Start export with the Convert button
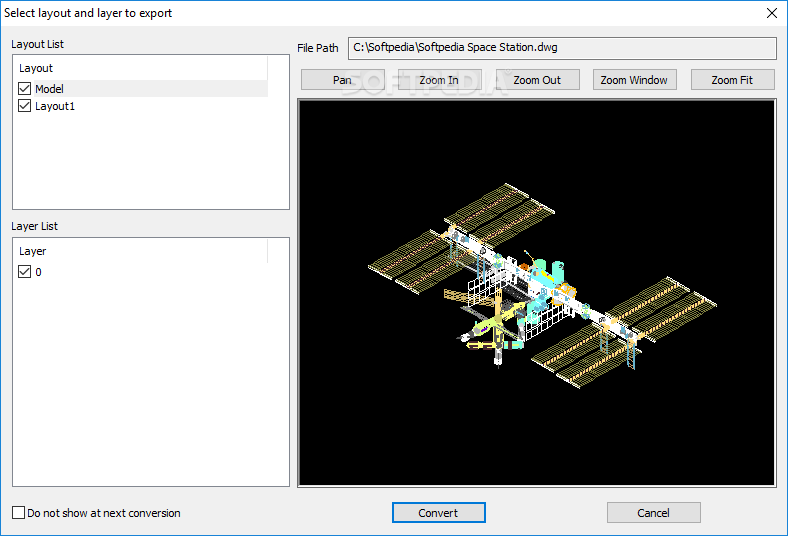 pyautogui.click(x=439, y=512)
